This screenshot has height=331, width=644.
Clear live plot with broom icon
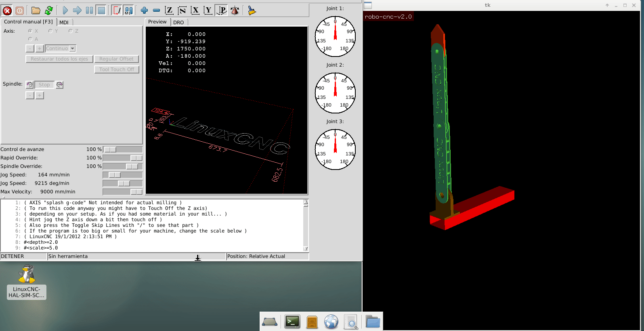pos(252,10)
